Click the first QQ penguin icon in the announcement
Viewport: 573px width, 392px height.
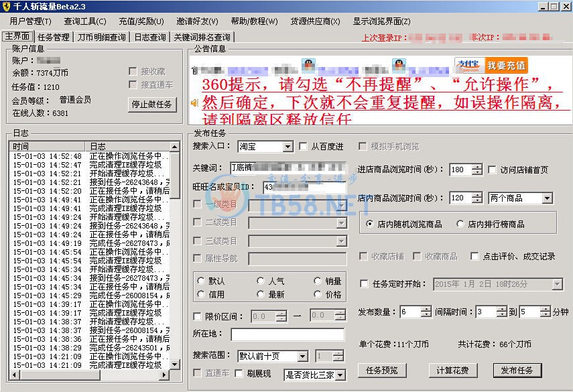(309, 65)
